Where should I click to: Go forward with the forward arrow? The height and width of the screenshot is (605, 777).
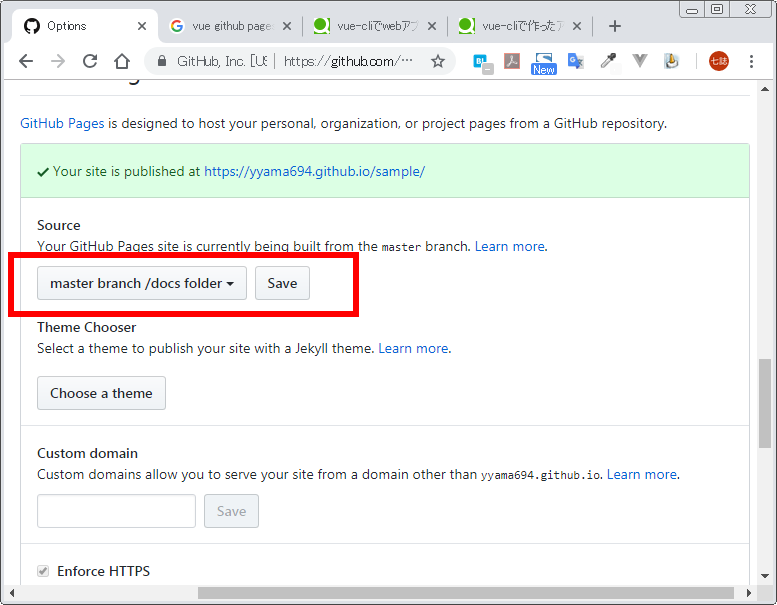tap(58, 61)
